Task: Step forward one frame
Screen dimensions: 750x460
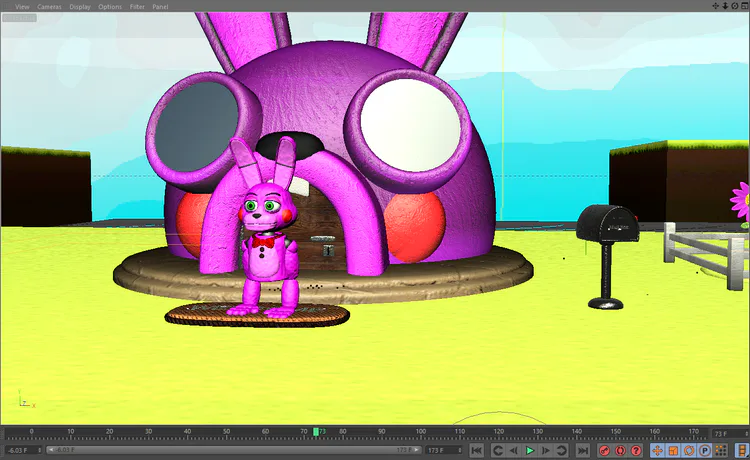Action: pyautogui.click(x=545, y=450)
